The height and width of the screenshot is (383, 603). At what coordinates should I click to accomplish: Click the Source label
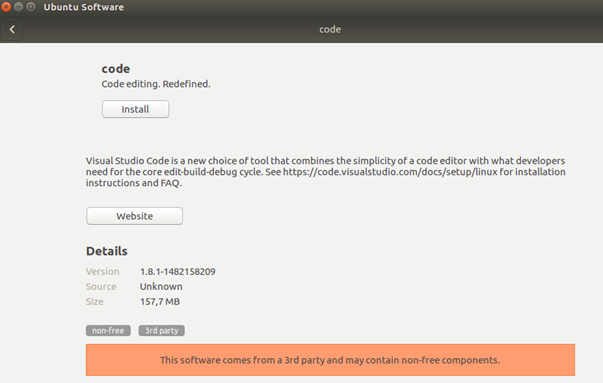pos(101,286)
